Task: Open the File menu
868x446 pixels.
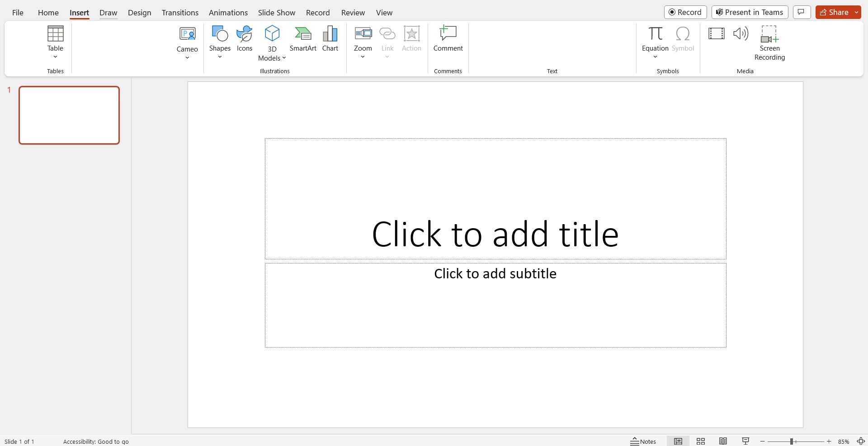Action: [x=18, y=13]
